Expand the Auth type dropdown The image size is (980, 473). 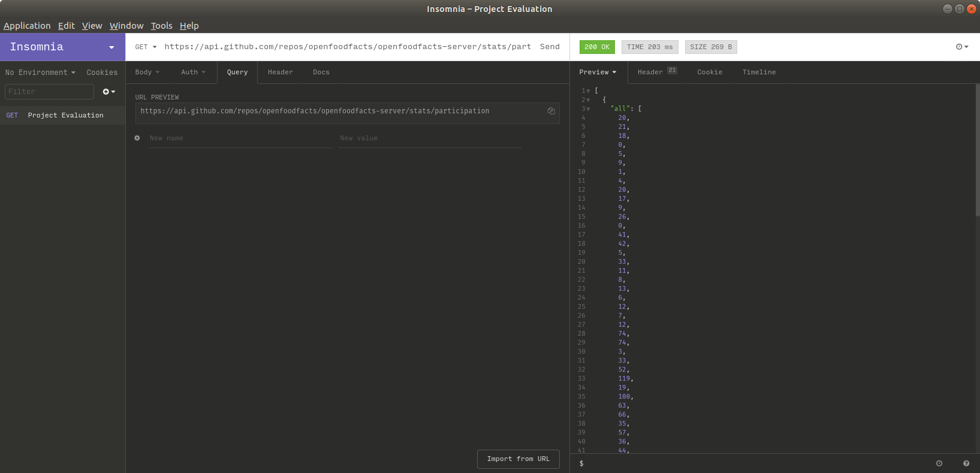(193, 72)
